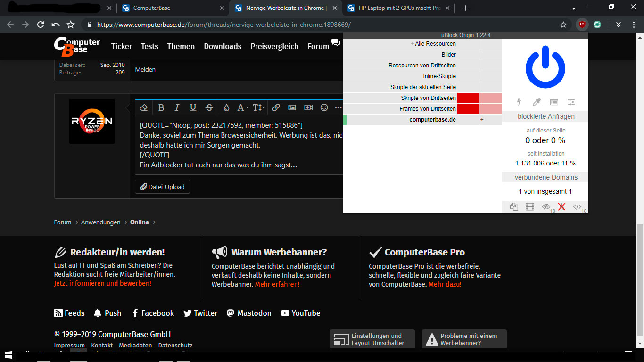Viewport: 644px width, 362px height.
Task: Open text color droplet in editor toolbar
Action: tap(226, 107)
